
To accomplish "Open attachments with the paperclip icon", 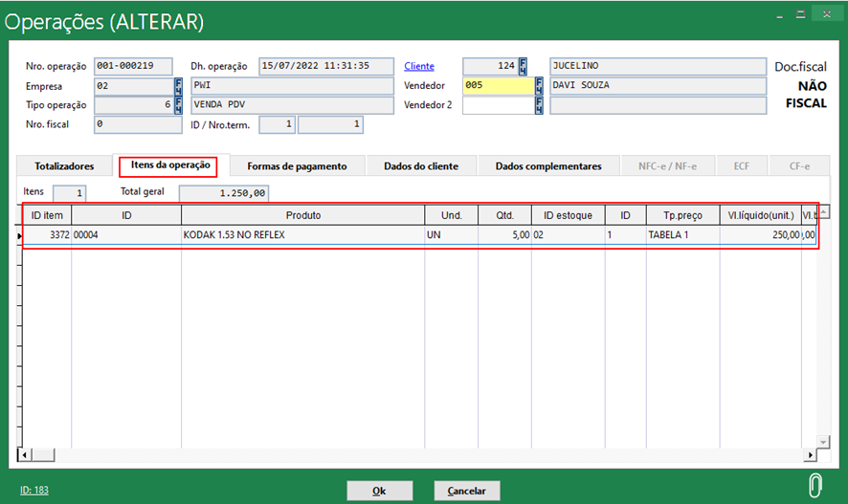I will (815, 484).
